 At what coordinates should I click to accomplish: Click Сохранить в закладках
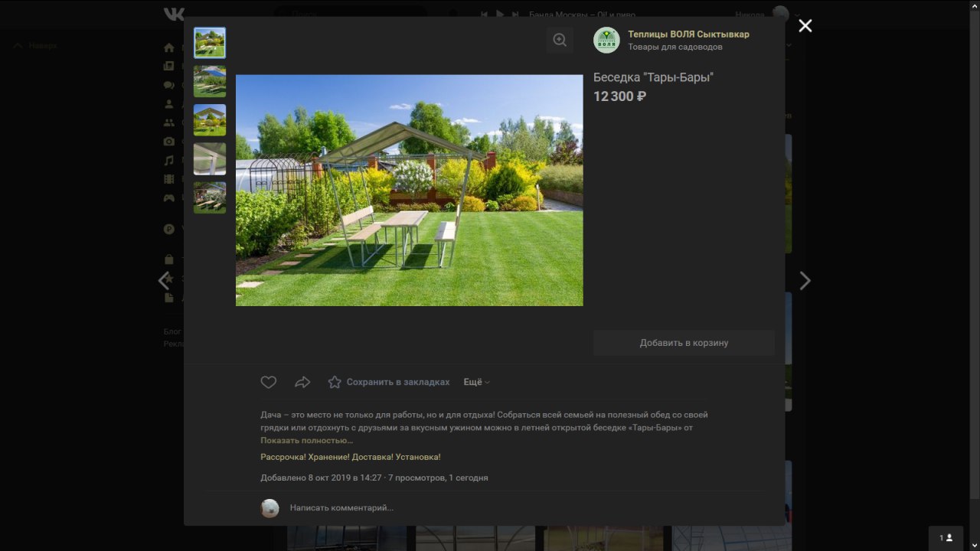[389, 382]
